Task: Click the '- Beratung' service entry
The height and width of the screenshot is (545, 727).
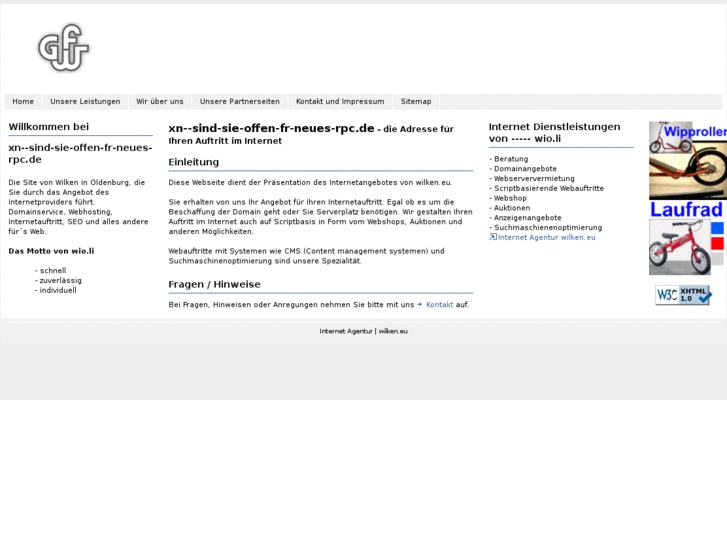Action: click(x=509, y=159)
